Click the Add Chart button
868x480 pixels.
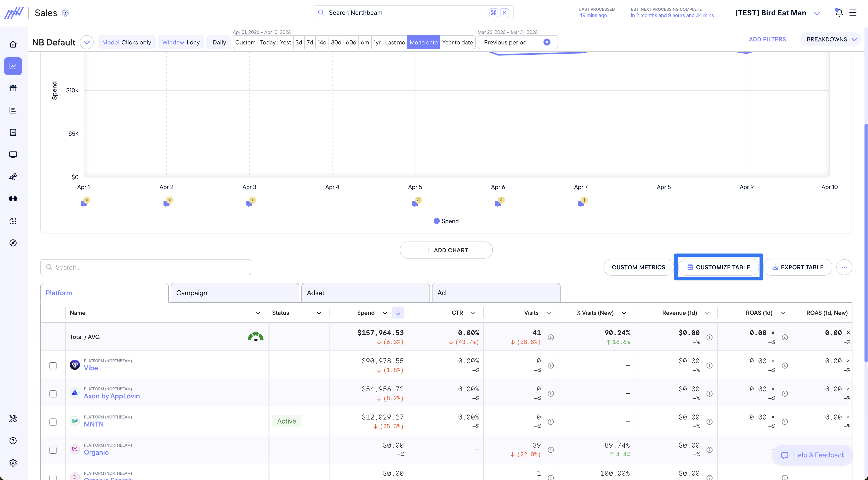(x=446, y=250)
